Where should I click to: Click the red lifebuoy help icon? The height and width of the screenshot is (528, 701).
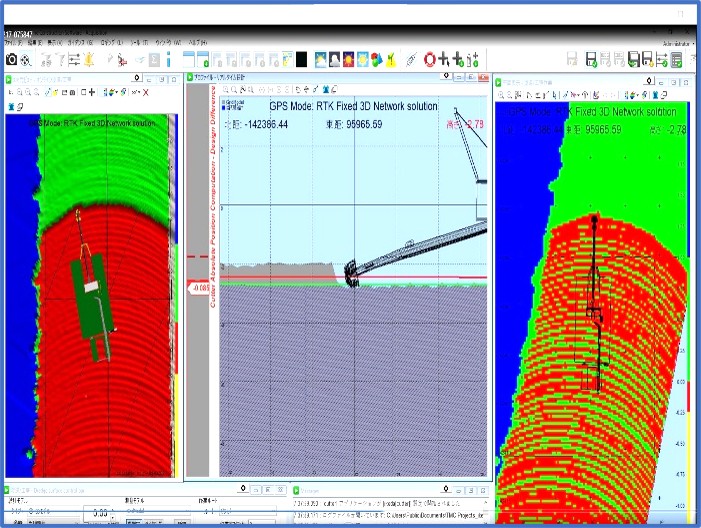(x=431, y=60)
